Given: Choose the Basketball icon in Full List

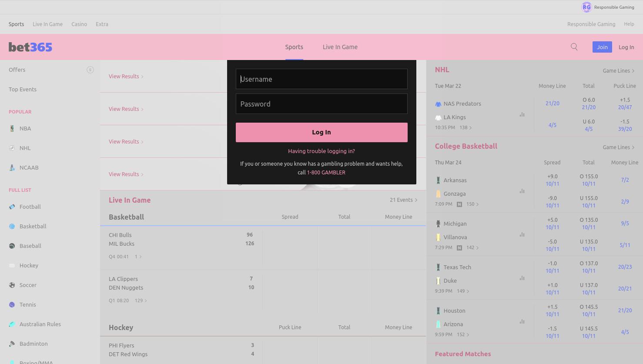Looking at the screenshot, I should 12,226.
